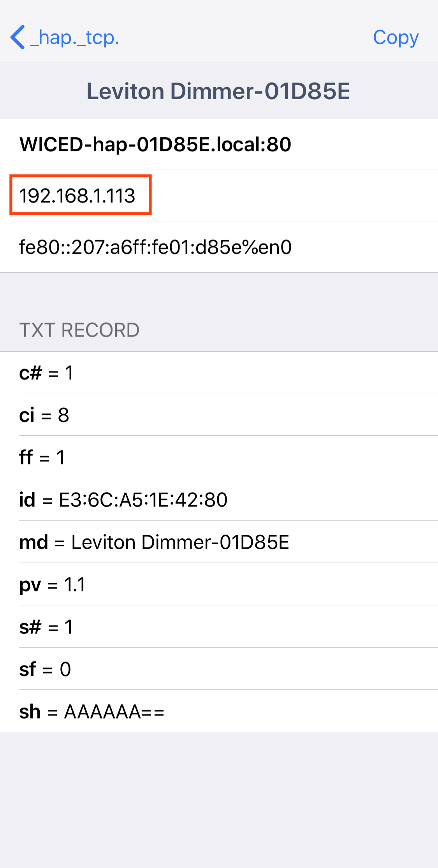Select the Leviton Dimmer-01D85E title
438x868 pixels.
[x=218, y=91]
